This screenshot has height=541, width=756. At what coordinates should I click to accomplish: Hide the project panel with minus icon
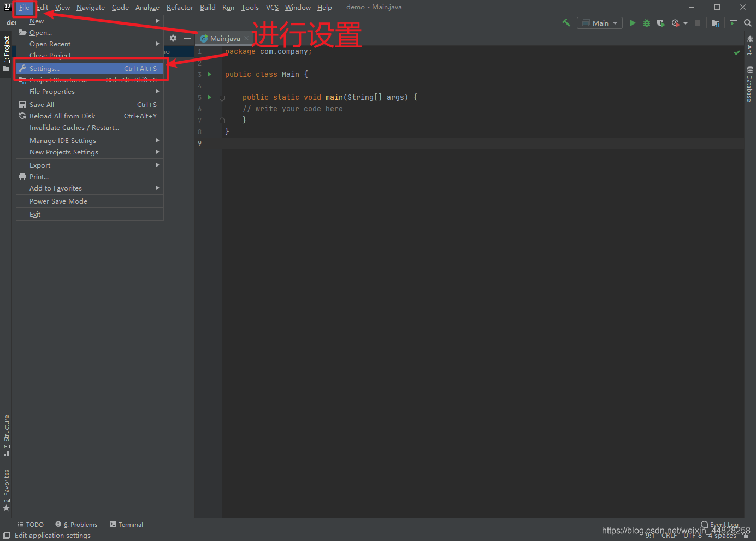point(187,38)
